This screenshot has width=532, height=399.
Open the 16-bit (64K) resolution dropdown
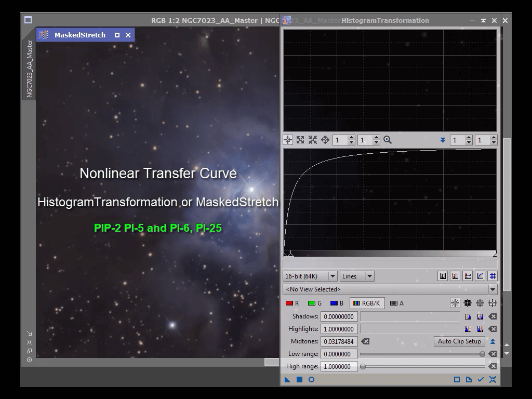pyautogui.click(x=310, y=276)
